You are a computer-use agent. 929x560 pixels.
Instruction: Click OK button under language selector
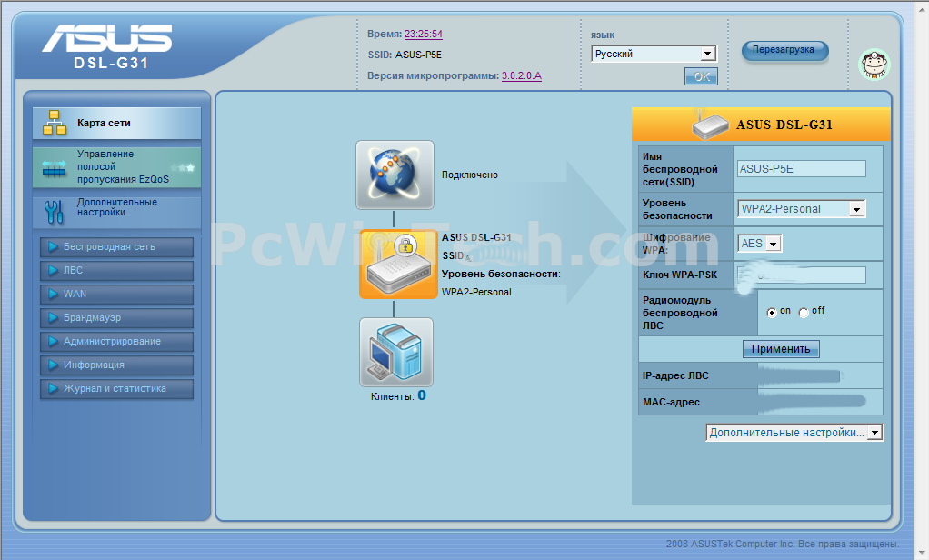[702, 76]
